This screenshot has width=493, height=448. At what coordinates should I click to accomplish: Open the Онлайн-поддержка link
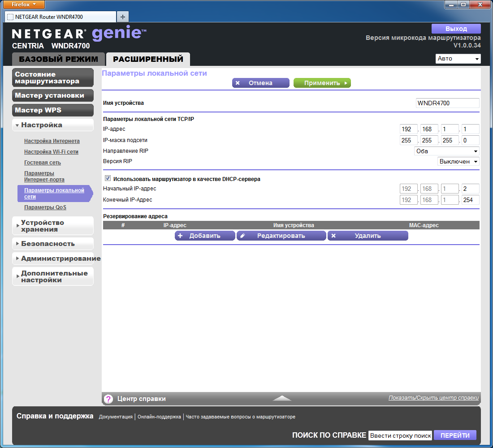tap(159, 417)
